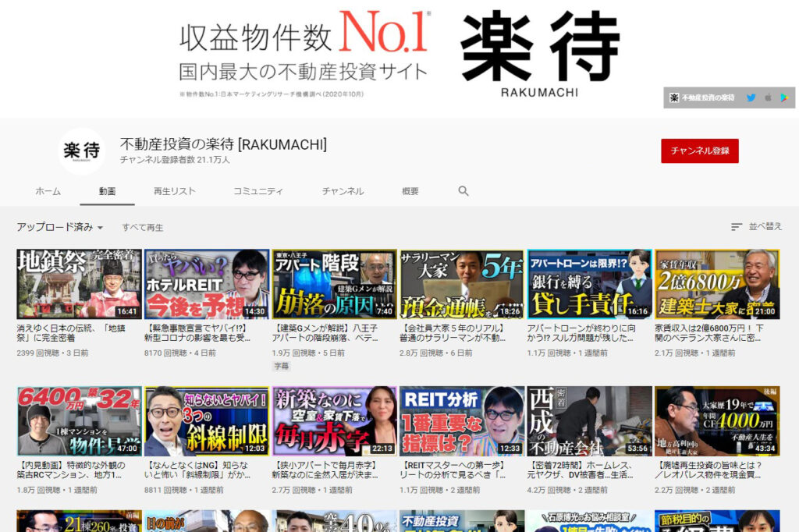
Task: Open the channel search magnifier icon
Action: [x=463, y=190]
